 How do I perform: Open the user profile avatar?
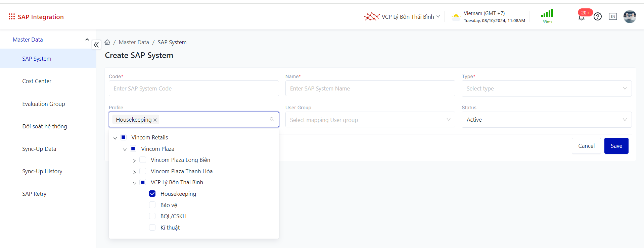point(630,16)
